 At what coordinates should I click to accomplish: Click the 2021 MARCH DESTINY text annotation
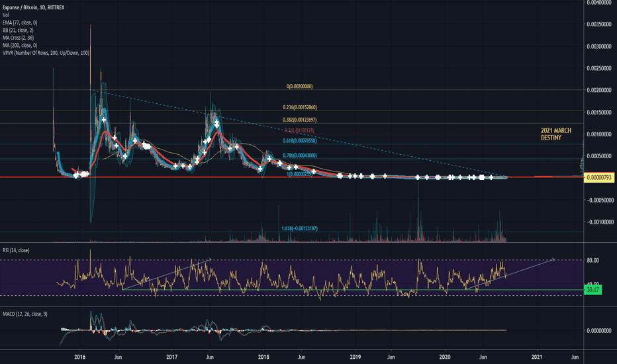point(556,134)
